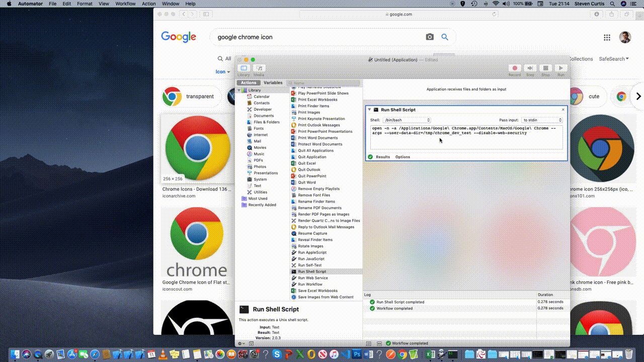Viewport: 644px width, 362px height.
Task: Click the 'transparent' suggestion chip
Action: [x=192, y=97]
